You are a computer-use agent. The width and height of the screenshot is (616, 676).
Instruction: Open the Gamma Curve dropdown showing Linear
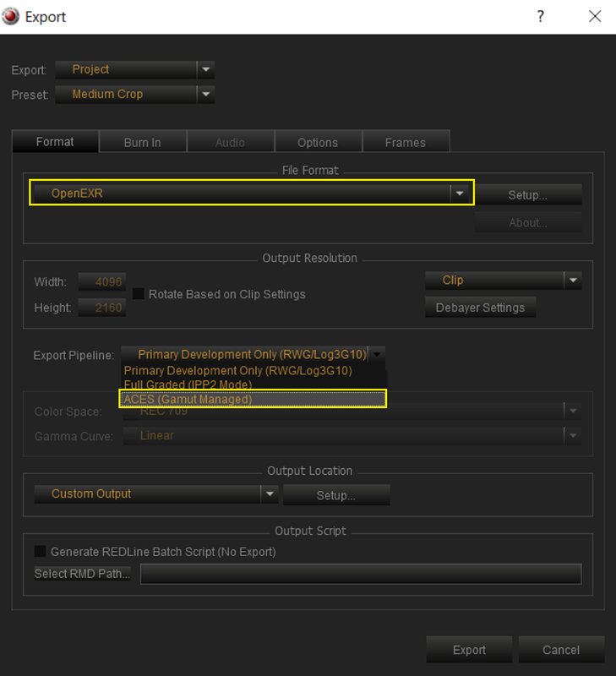click(x=352, y=435)
